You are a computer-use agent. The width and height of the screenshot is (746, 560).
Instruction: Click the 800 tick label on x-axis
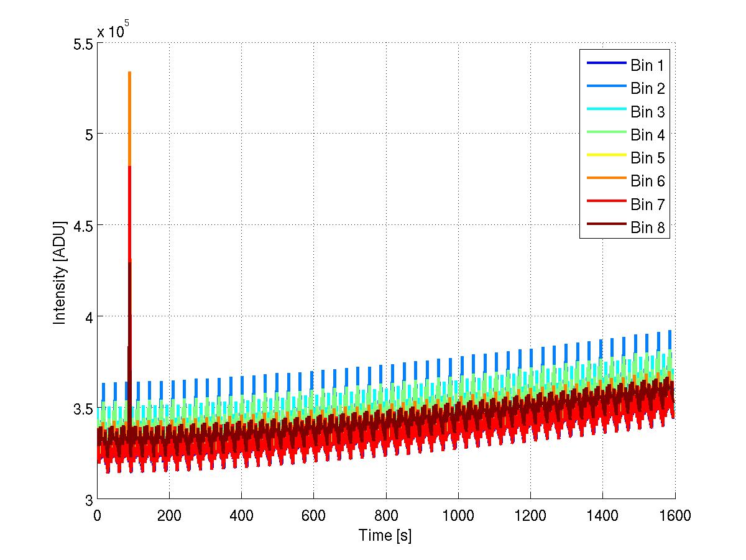(x=385, y=515)
